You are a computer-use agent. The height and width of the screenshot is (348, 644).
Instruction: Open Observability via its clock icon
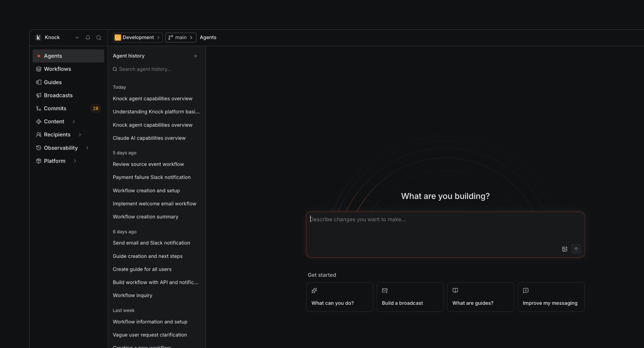click(x=39, y=148)
